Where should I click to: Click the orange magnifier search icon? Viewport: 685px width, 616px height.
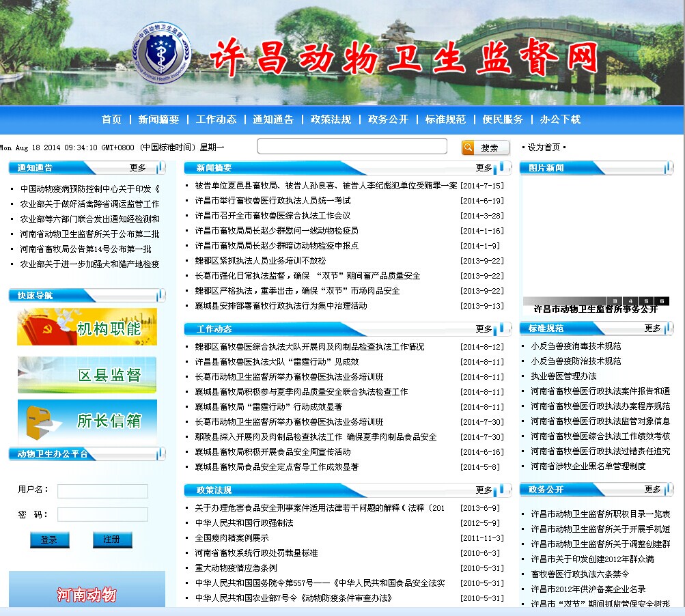click(x=468, y=148)
